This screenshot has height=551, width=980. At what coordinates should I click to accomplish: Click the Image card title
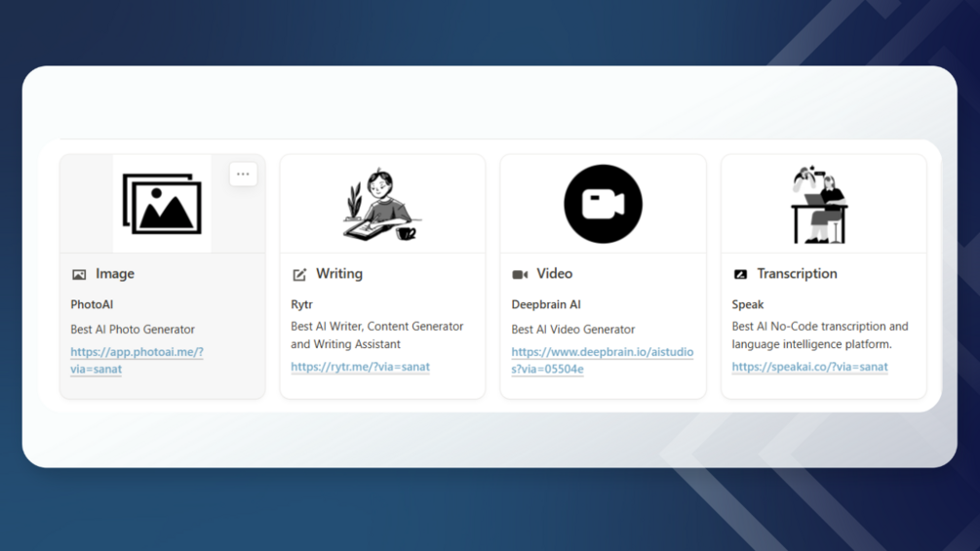(115, 274)
